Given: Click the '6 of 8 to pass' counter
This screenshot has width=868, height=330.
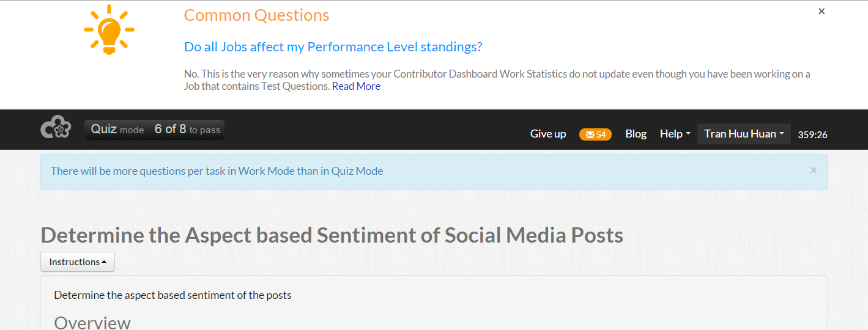Looking at the screenshot, I should (x=187, y=130).
